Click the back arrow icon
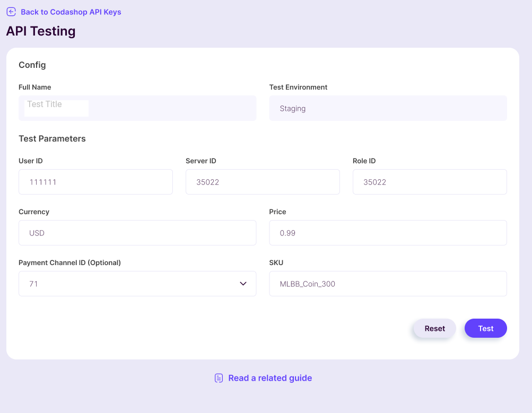Image resolution: width=532 pixels, height=413 pixels. 11,12
